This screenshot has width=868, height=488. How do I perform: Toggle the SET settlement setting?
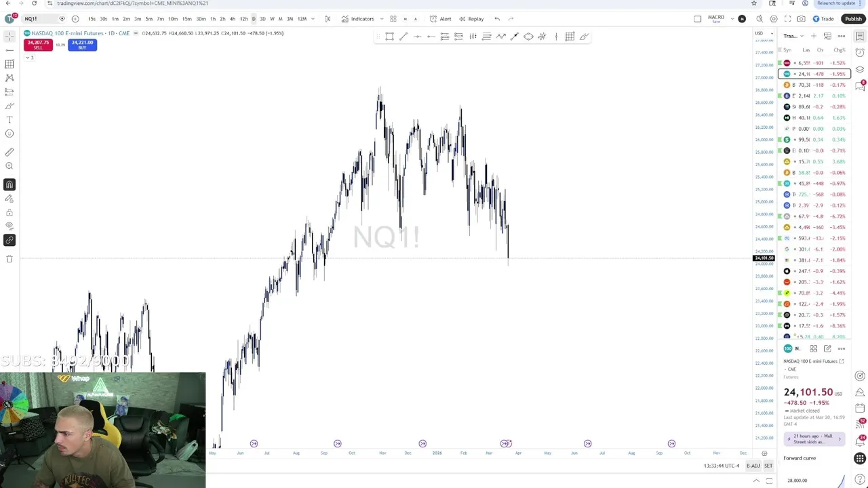(x=768, y=466)
